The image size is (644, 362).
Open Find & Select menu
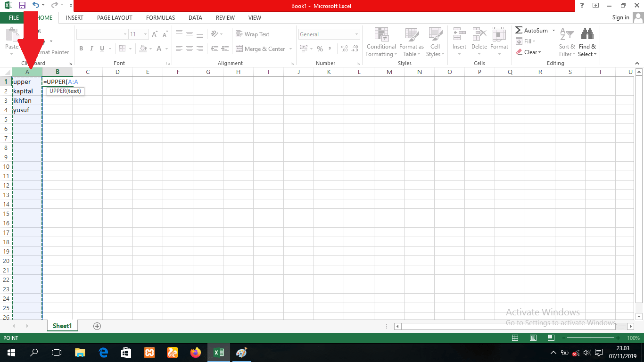(x=587, y=42)
